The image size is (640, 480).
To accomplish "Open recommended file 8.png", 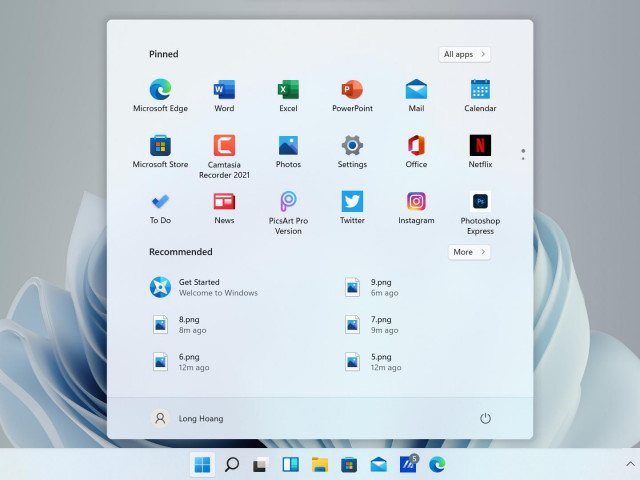I will tap(180, 325).
